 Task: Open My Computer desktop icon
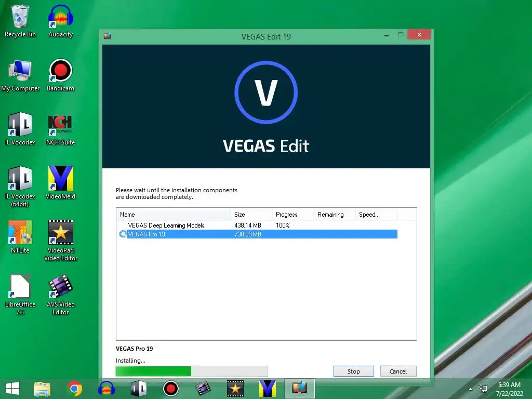(20, 75)
